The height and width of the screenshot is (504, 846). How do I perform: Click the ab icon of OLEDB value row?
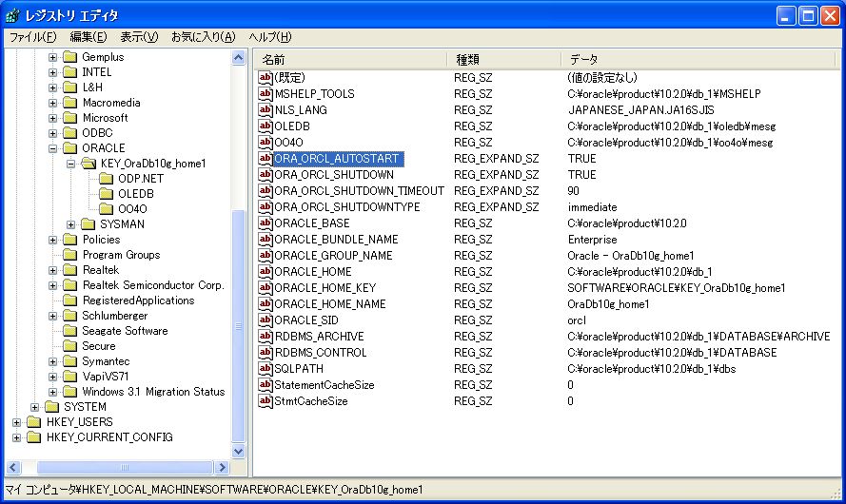[265, 126]
